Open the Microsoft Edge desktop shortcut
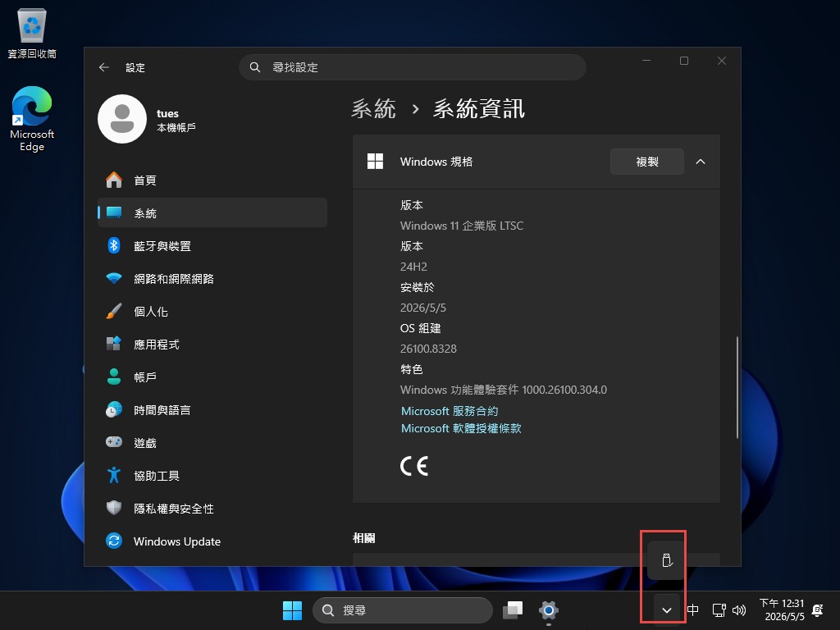840x630 pixels. click(32, 119)
